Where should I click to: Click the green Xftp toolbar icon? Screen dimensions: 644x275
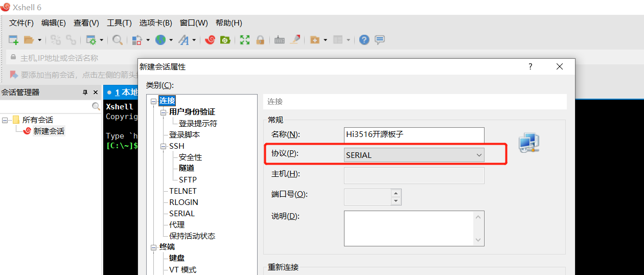click(225, 40)
